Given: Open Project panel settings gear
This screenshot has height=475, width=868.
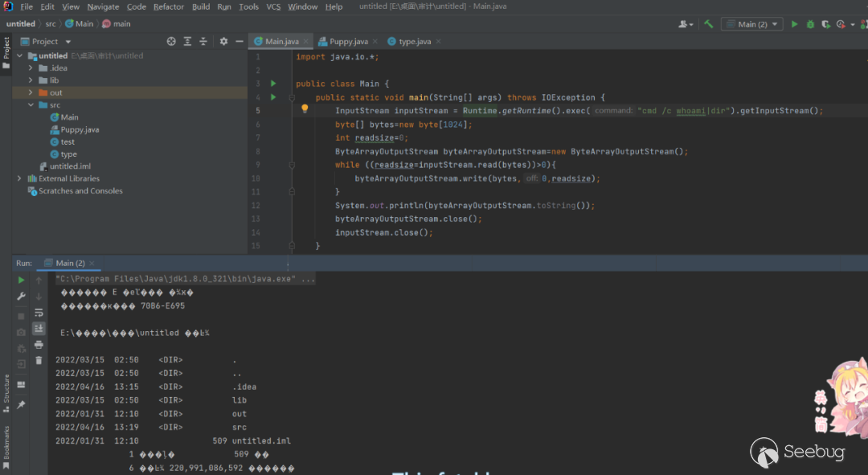Looking at the screenshot, I should 223,41.
